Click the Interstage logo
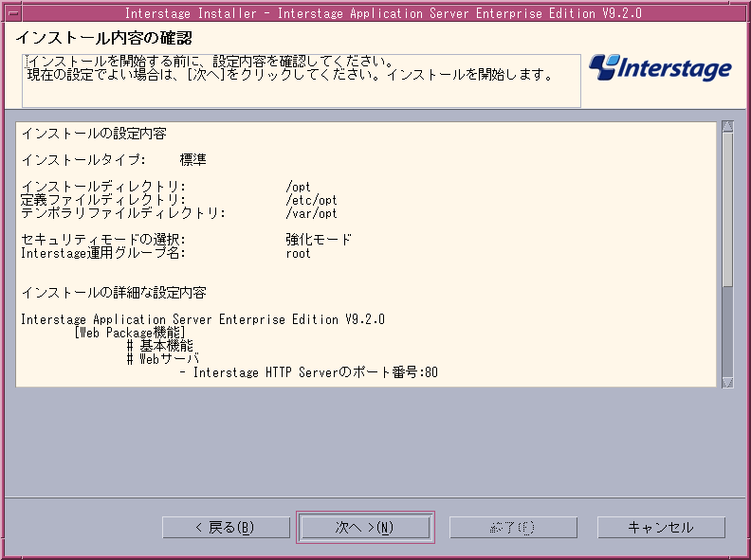751x560 pixels. (660, 67)
